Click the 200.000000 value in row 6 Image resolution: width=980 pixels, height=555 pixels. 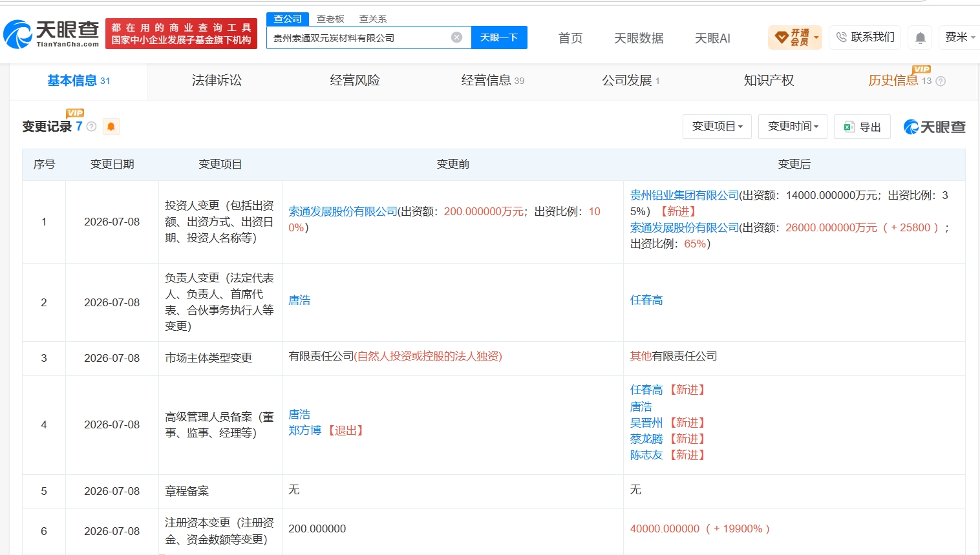tap(317, 529)
